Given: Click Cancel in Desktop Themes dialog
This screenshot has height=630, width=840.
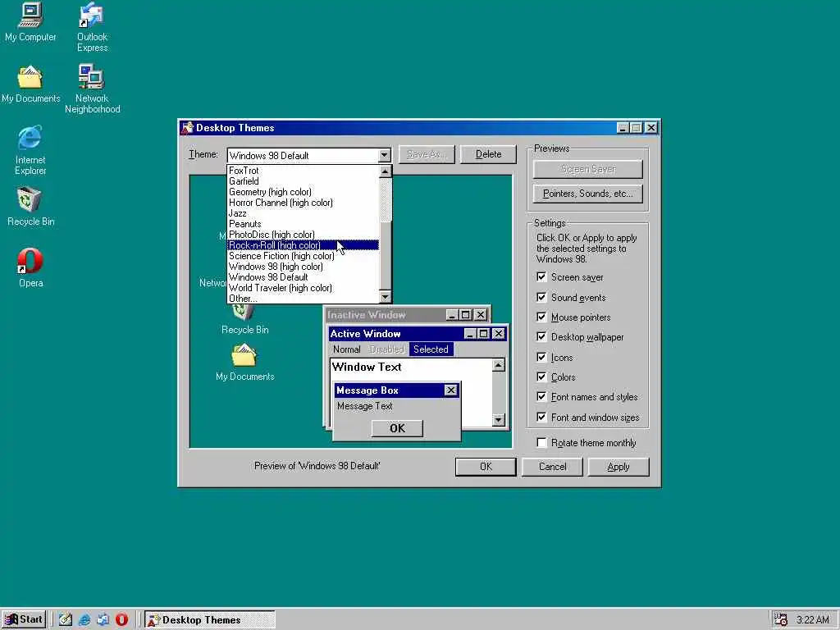Looking at the screenshot, I should click(552, 467).
